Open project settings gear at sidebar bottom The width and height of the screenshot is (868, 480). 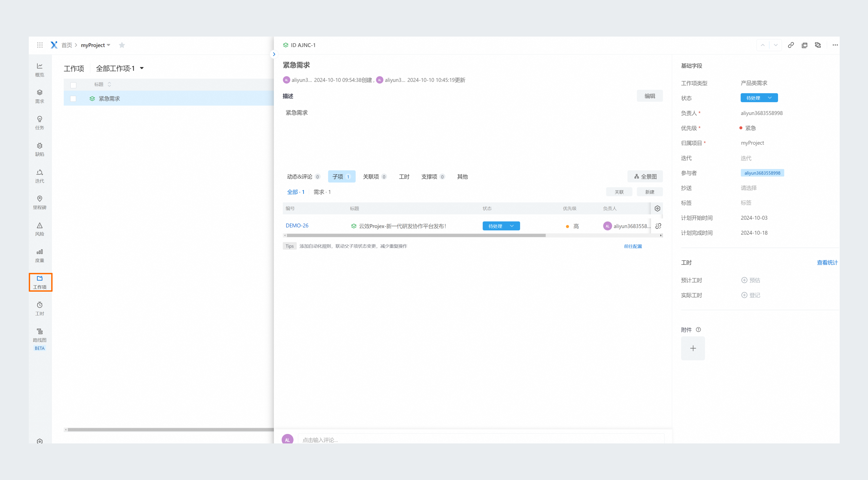[x=40, y=441]
